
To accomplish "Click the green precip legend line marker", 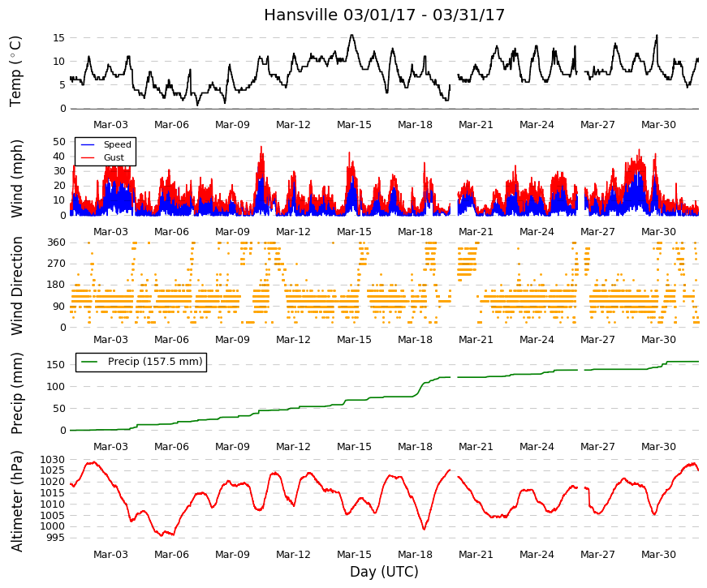I will [x=88, y=362].
